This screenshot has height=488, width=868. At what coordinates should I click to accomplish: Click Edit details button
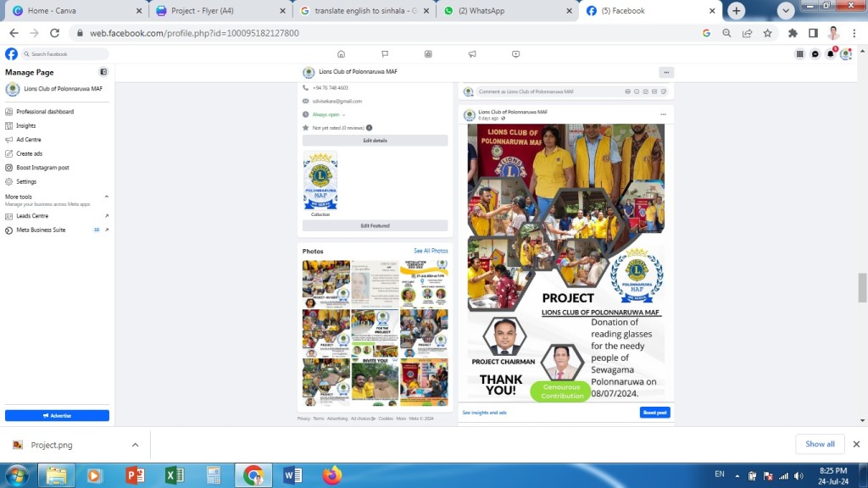[375, 141]
